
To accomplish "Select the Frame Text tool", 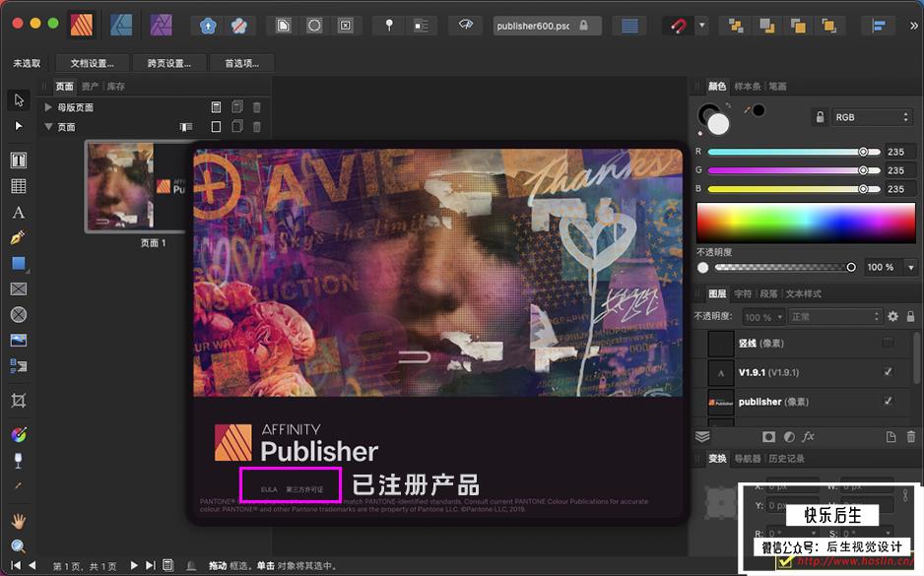I will tap(19, 160).
